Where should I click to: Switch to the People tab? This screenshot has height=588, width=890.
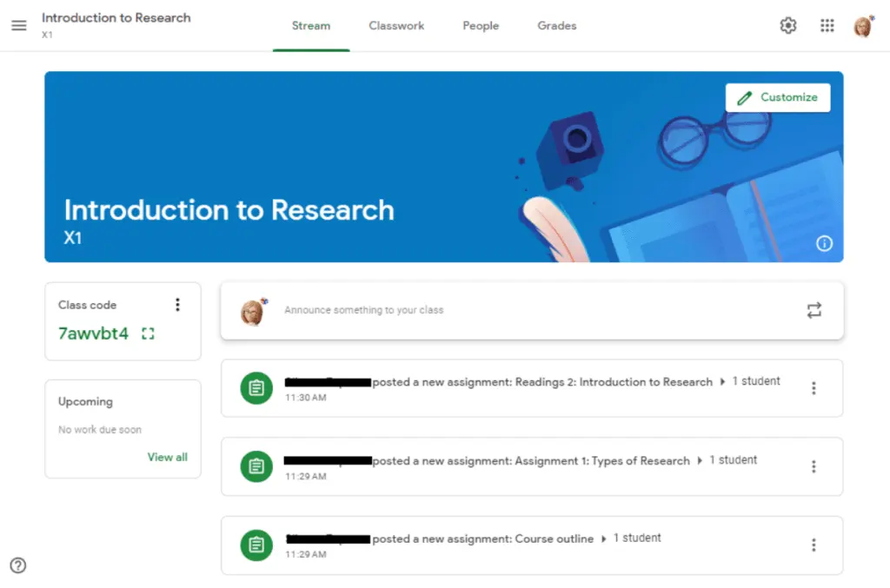[x=481, y=26]
